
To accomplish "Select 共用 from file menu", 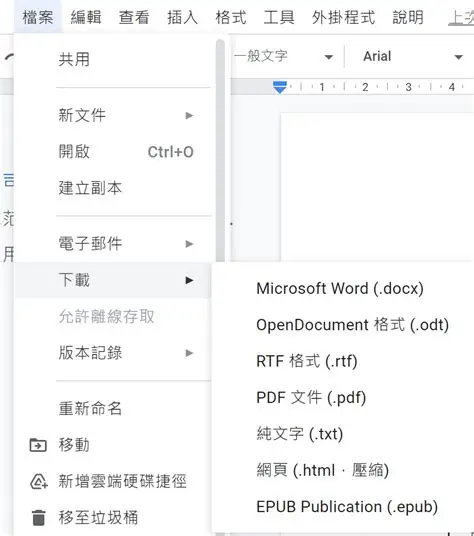I will click(x=113, y=59).
